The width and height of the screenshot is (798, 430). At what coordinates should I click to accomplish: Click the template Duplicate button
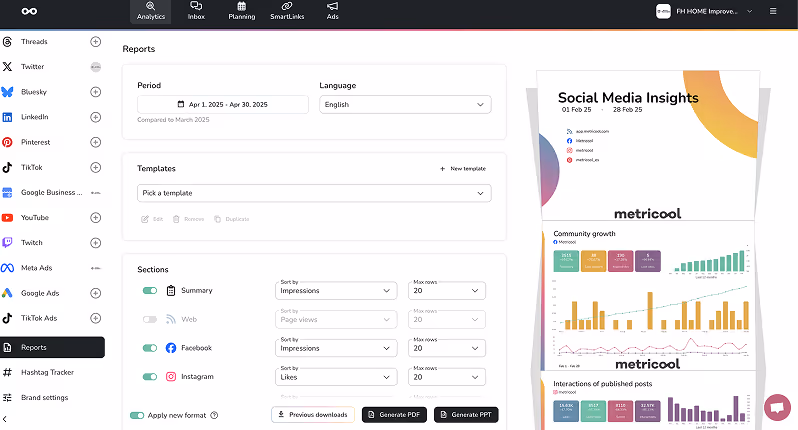click(x=232, y=219)
